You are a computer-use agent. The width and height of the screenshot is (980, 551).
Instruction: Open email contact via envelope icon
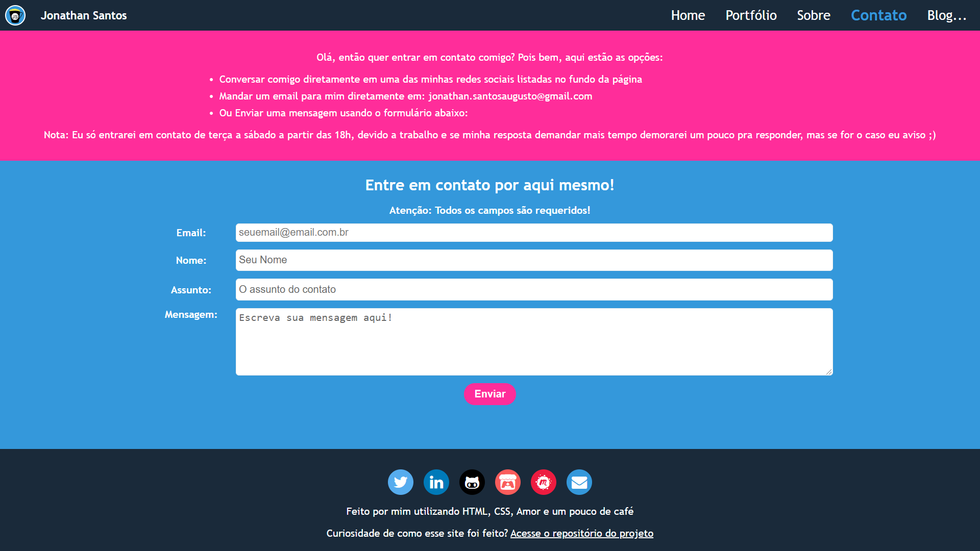pos(578,482)
